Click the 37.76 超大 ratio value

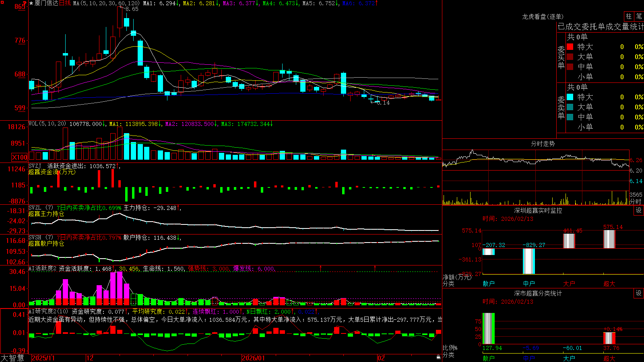tap(611, 348)
